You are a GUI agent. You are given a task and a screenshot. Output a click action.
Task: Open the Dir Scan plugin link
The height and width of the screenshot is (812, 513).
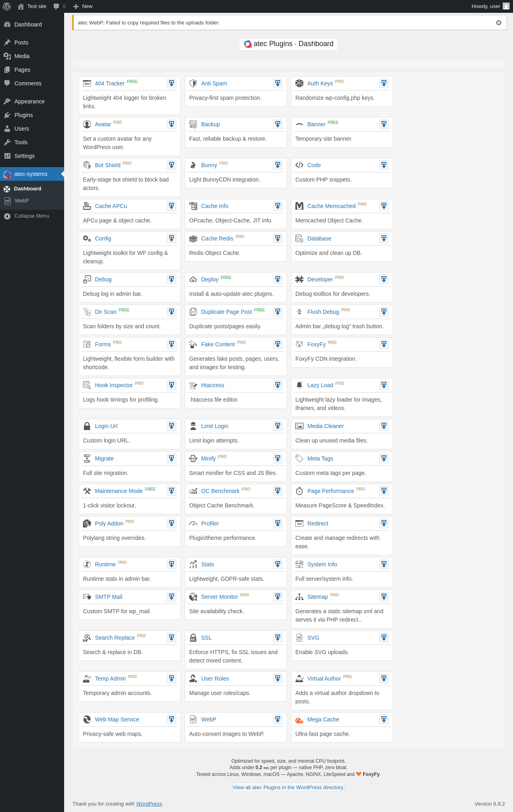[x=106, y=312]
